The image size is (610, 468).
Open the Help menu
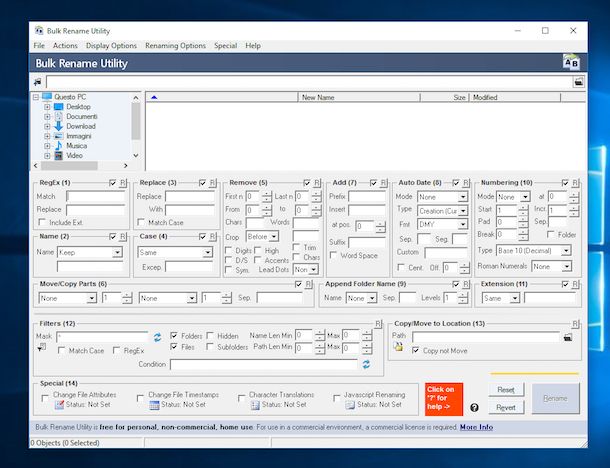(x=253, y=46)
